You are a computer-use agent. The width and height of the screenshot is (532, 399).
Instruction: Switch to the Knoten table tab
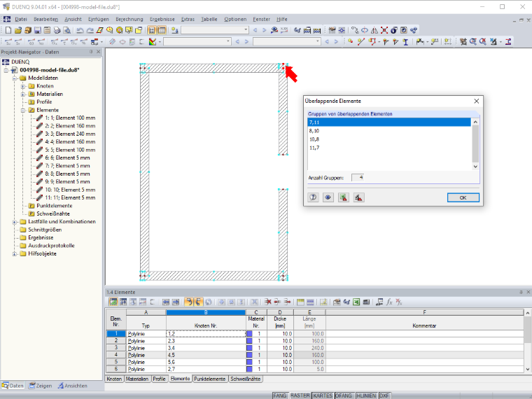point(114,379)
